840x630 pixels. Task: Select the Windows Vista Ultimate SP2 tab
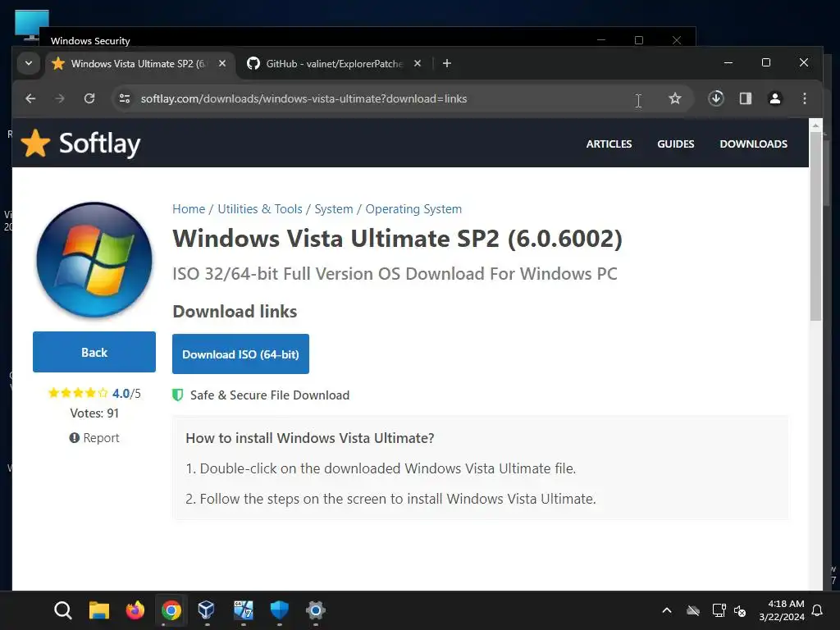pos(139,64)
